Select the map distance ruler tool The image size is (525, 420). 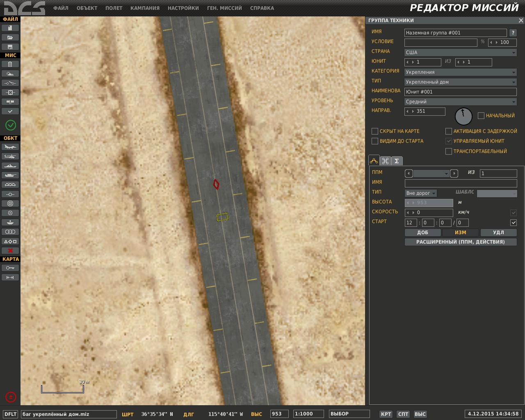click(x=10, y=277)
